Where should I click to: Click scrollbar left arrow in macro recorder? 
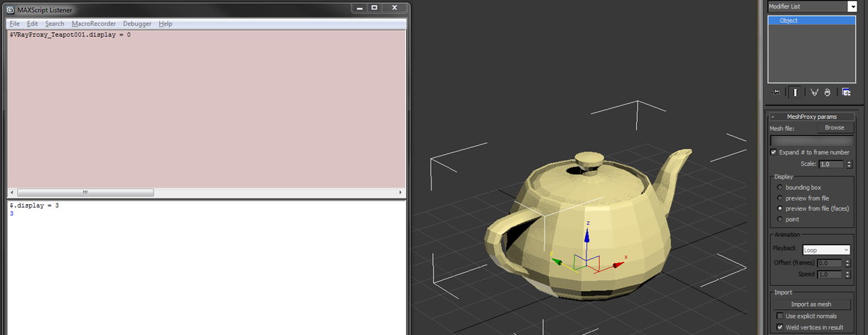tap(11, 192)
